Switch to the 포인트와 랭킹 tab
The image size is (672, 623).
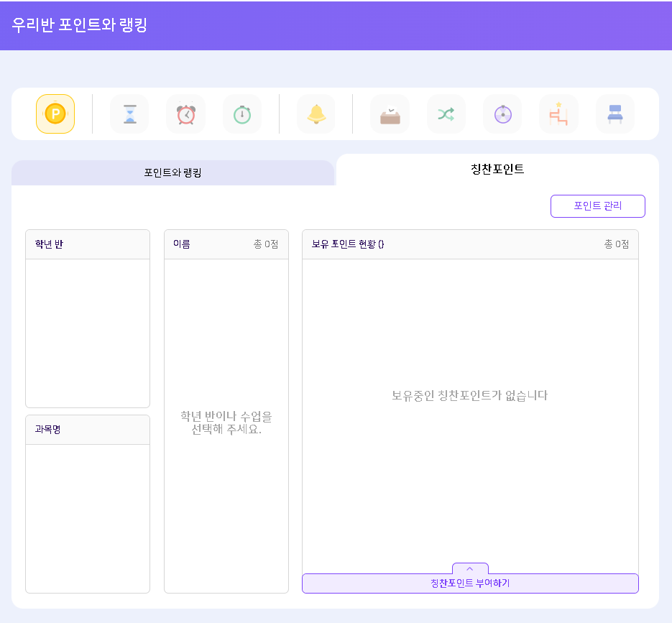(x=172, y=173)
